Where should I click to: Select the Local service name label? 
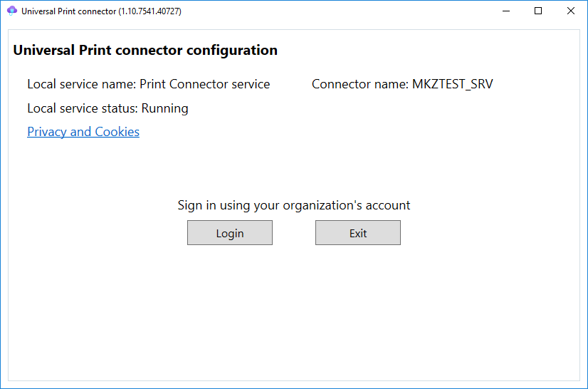81,84
